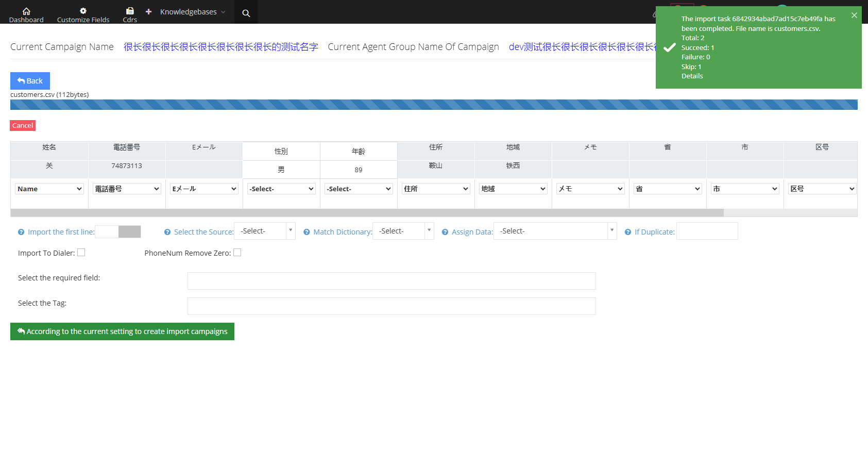Open the Dashboard home icon
Viewport: 868px width, 466px height.
coord(26,11)
